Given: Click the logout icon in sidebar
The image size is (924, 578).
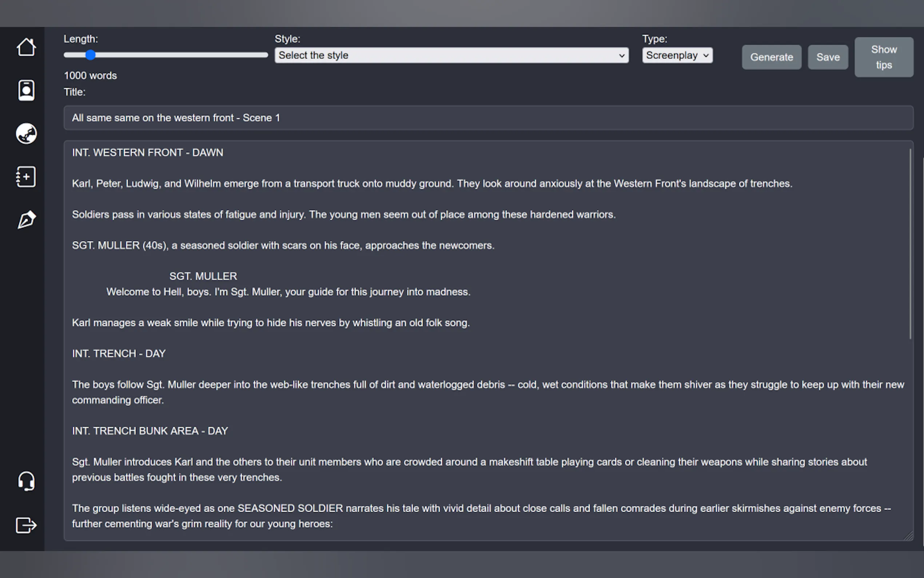Looking at the screenshot, I should tap(26, 524).
